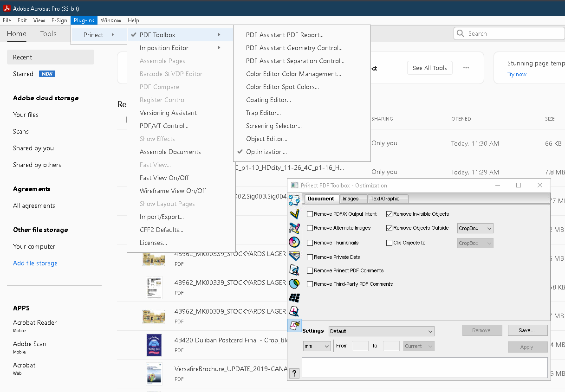The width and height of the screenshot is (565, 392).
Task: Click the Save... button
Action: click(x=527, y=330)
